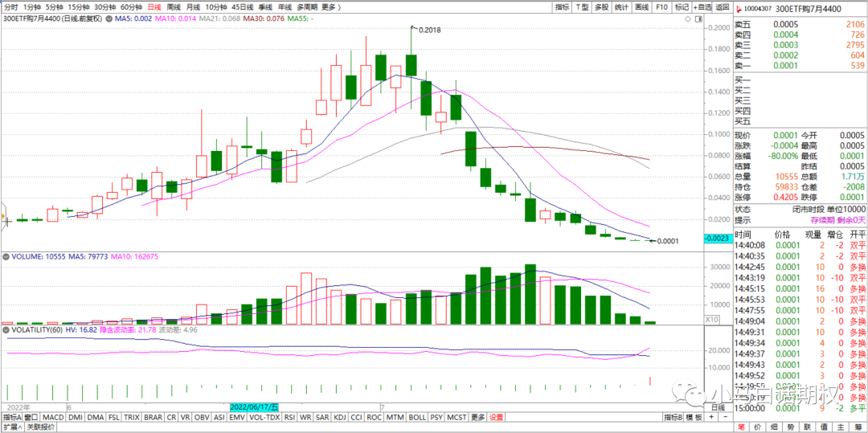
Task: Switch to the 指标A indicator group
Action: point(11,418)
